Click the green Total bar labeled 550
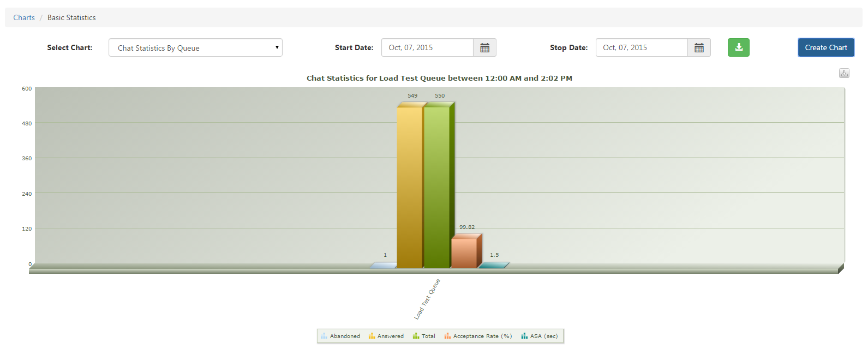 (438, 185)
